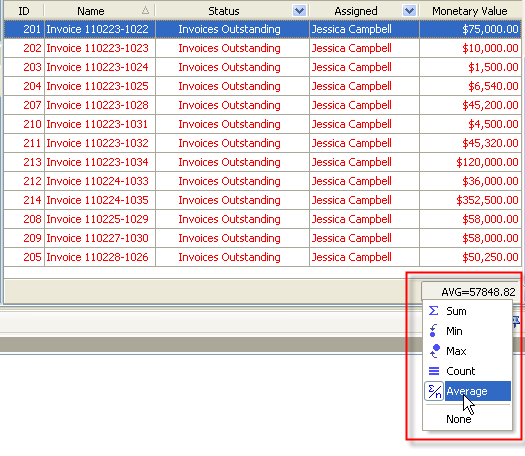Screen dimensions: 525x456
Task: Select row with ID 205
Action: [262, 257]
